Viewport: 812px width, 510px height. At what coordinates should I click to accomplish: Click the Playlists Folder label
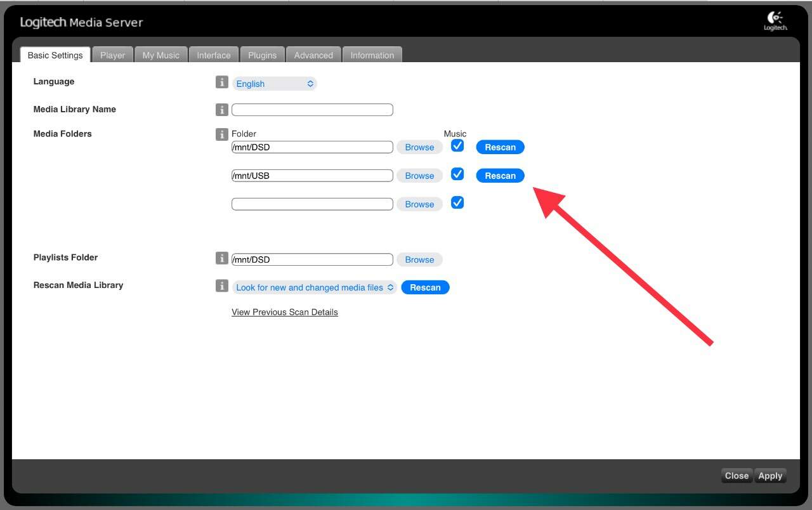pos(65,258)
